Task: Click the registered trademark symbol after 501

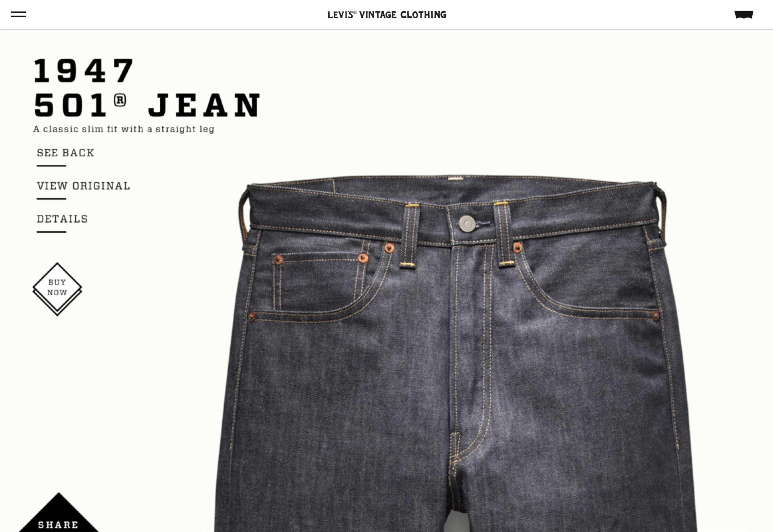Action: click(x=120, y=100)
